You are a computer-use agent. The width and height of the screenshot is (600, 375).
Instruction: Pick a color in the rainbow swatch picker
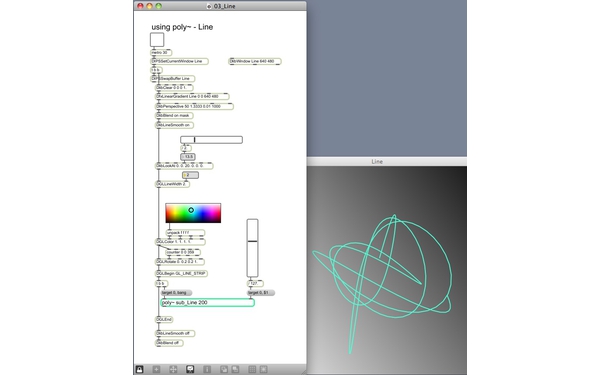[193, 213]
